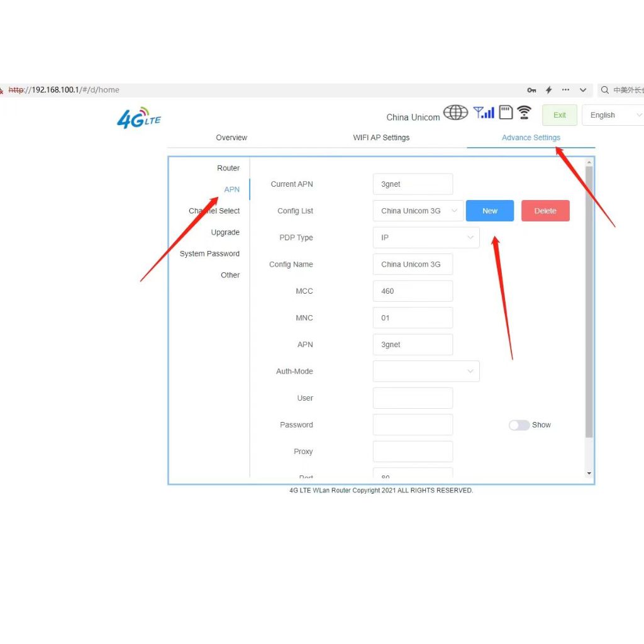The height and width of the screenshot is (644, 644).
Task: Click the browser search magnifier icon
Action: click(604, 90)
